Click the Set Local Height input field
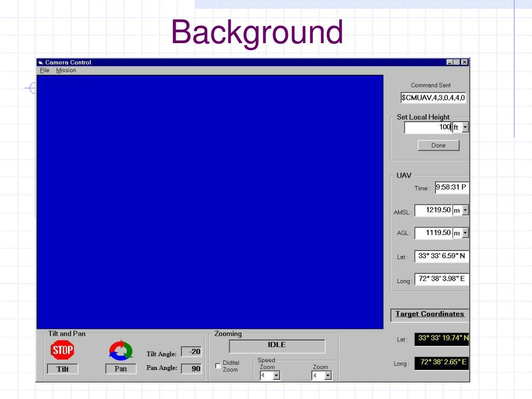 click(x=428, y=127)
